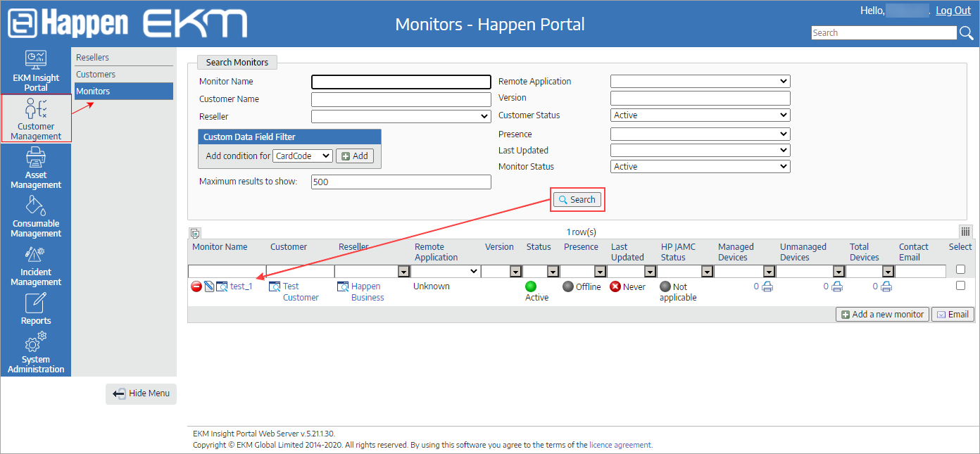
Task: Open EKM Insight Portal sidebar section
Action: tap(36, 71)
